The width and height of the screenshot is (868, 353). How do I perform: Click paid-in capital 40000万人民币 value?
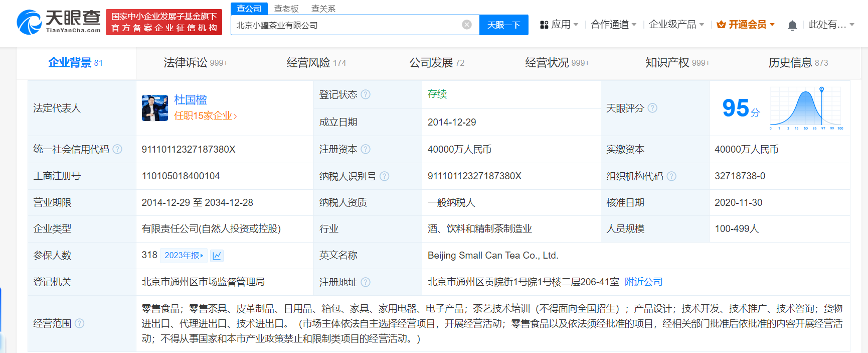[x=747, y=150]
